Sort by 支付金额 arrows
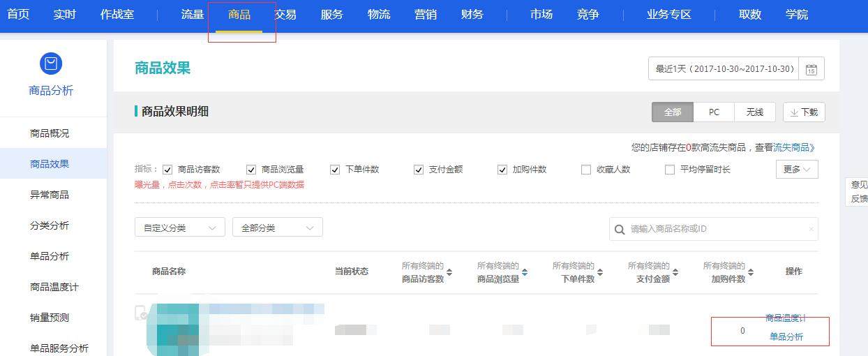 point(675,272)
